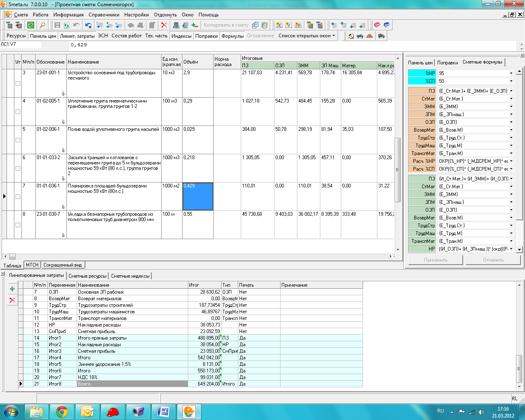Open the %СП value dropdown
The width and height of the screenshot is (525, 420).
511,81
